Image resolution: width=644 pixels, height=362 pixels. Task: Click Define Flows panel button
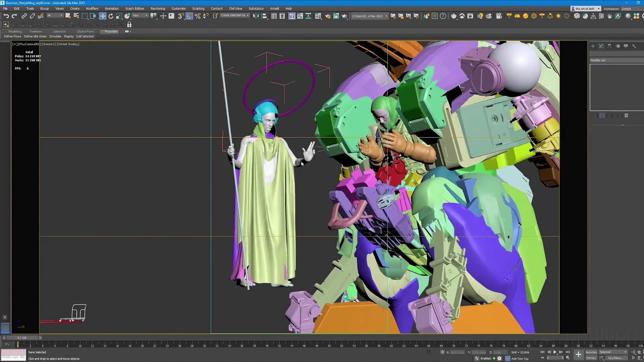point(12,36)
